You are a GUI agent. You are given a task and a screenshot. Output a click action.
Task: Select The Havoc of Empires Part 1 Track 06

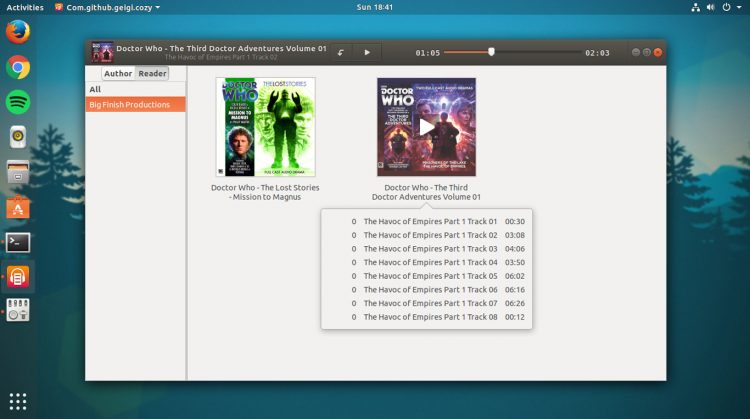tap(426, 289)
